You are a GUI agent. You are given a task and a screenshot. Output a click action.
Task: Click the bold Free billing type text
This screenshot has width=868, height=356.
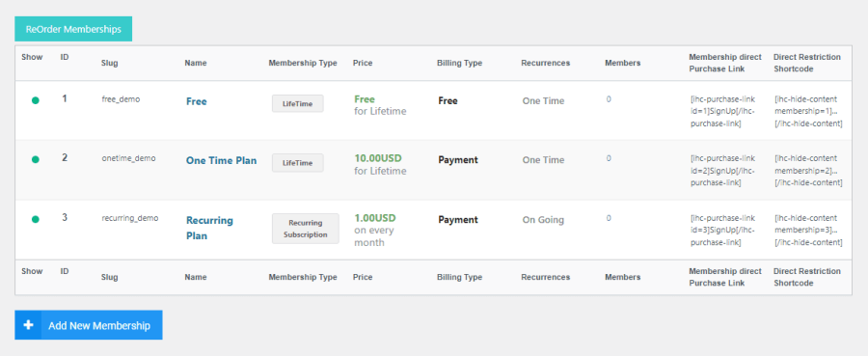pyautogui.click(x=448, y=101)
